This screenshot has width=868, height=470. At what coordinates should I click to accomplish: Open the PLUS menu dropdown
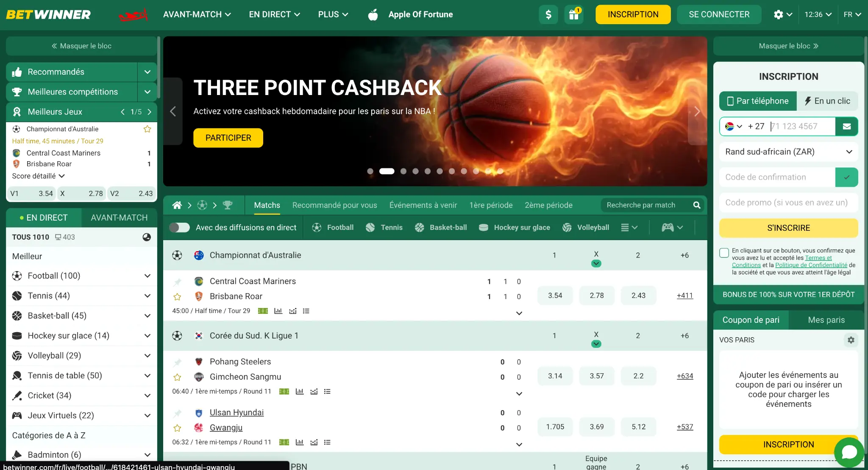coord(333,14)
